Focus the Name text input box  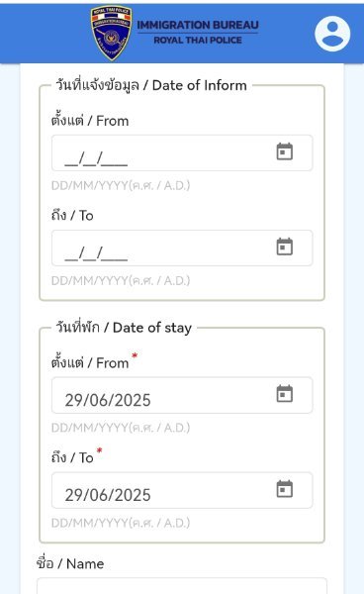[182, 586]
